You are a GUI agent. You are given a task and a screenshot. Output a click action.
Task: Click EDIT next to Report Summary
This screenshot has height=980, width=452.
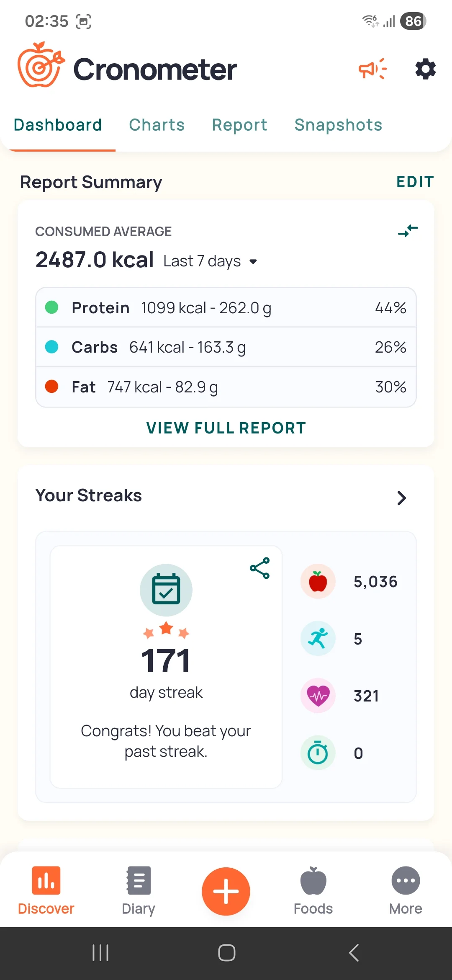[415, 182]
